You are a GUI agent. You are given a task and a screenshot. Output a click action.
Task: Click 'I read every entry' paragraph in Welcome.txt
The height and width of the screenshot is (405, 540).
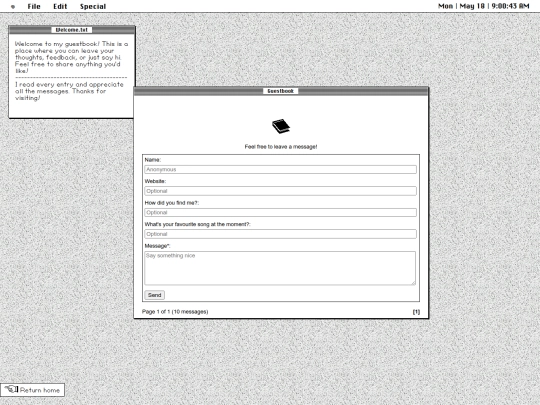pyautogui.click(x=69, y=91)
